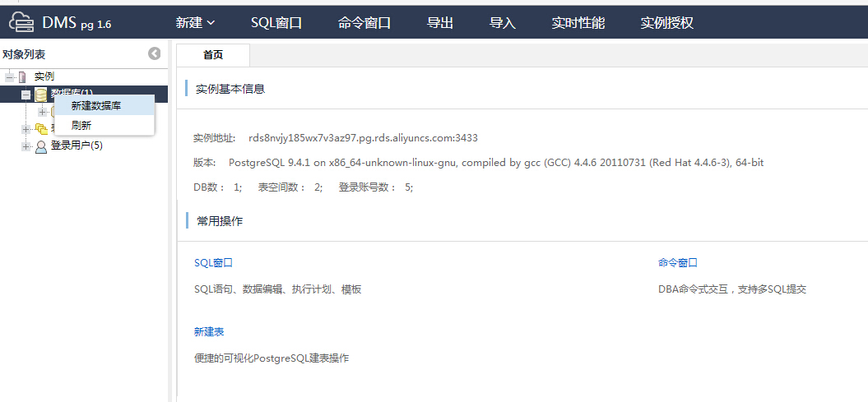Choose 新建数据库 from context menu

96,106
